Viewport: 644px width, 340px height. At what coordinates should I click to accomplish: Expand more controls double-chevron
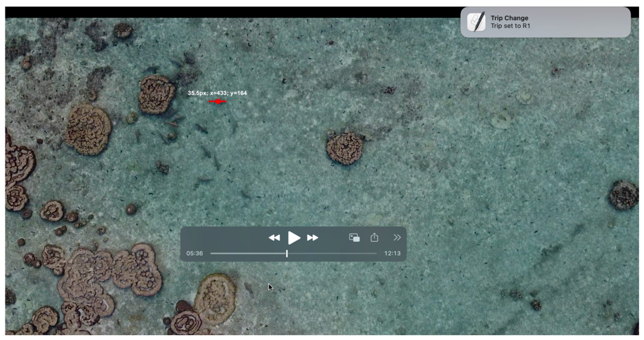point(397,237)
